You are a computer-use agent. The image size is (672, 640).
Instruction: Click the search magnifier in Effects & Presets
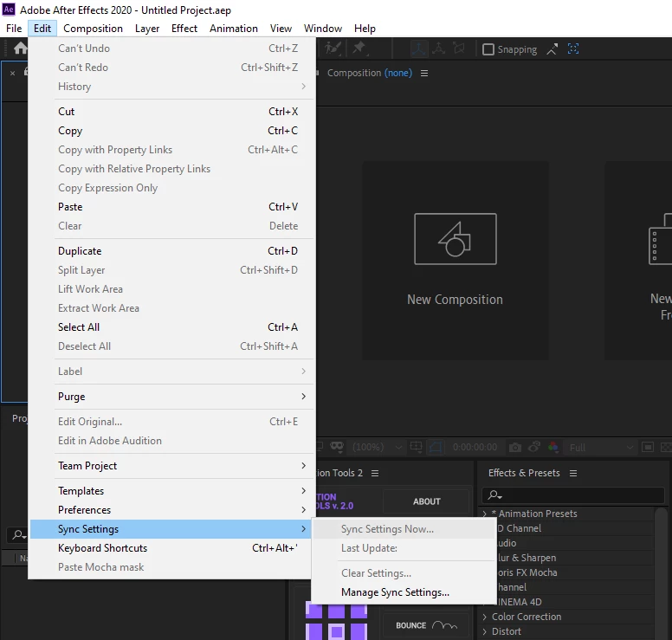pos(494,495)
